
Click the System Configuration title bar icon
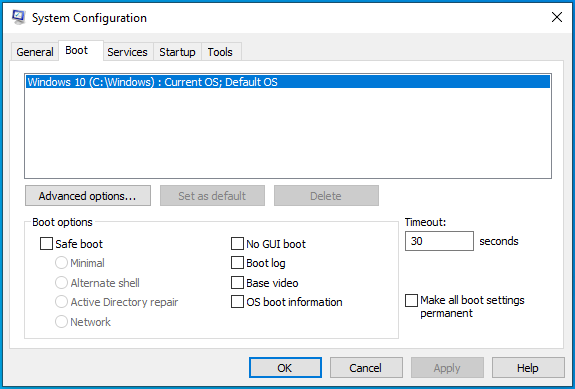19,17
